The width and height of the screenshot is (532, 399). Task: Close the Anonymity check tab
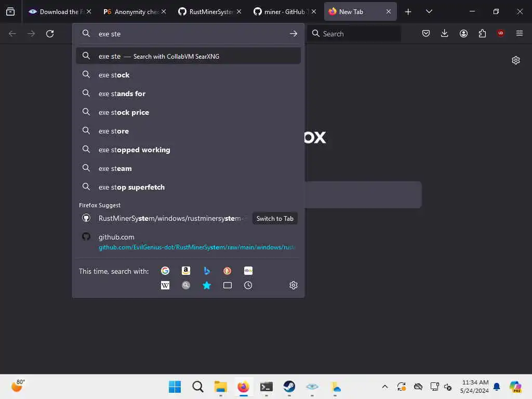click(164, 11)
